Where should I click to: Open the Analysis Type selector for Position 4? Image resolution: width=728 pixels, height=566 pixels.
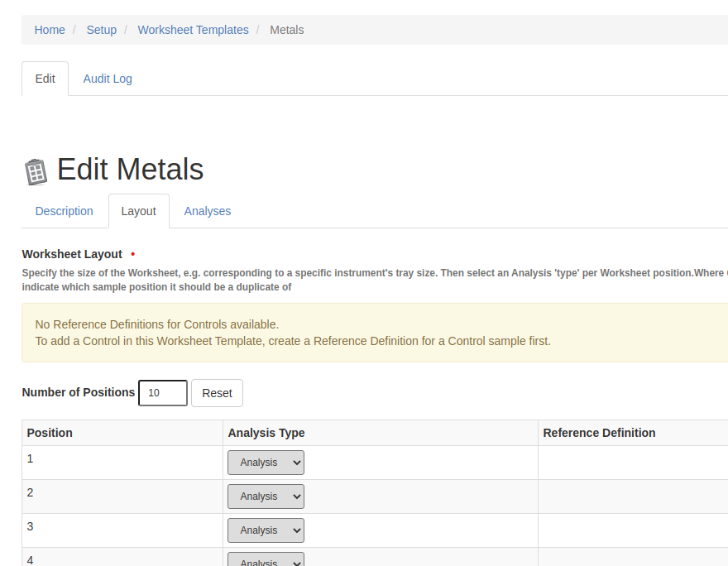pos(265,559)
